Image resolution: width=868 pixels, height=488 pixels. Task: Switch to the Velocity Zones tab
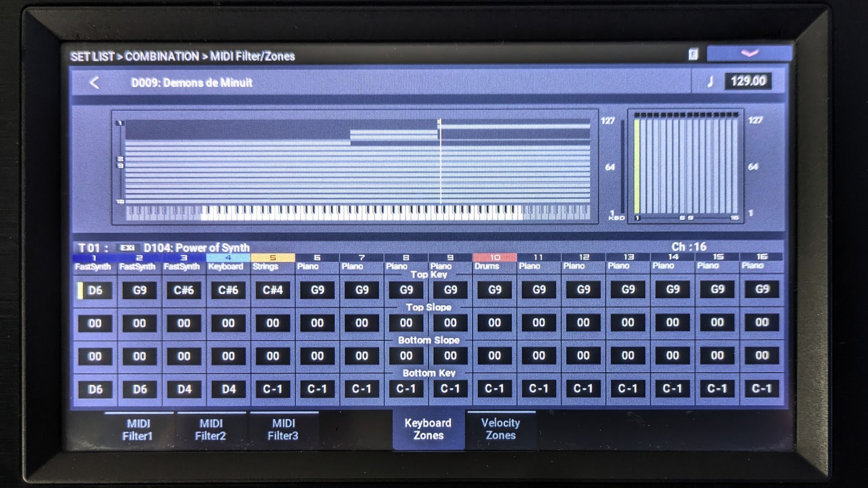tap(500, 429)
